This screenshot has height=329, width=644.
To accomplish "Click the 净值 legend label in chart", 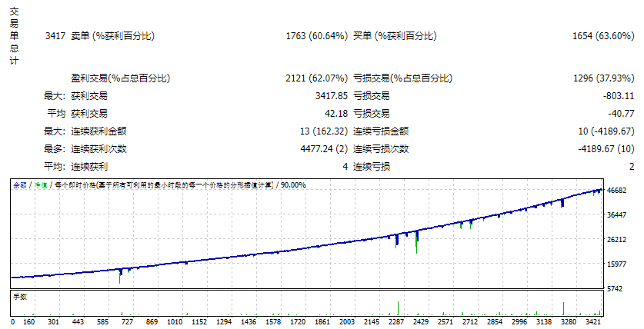I will tap(40, 185).
